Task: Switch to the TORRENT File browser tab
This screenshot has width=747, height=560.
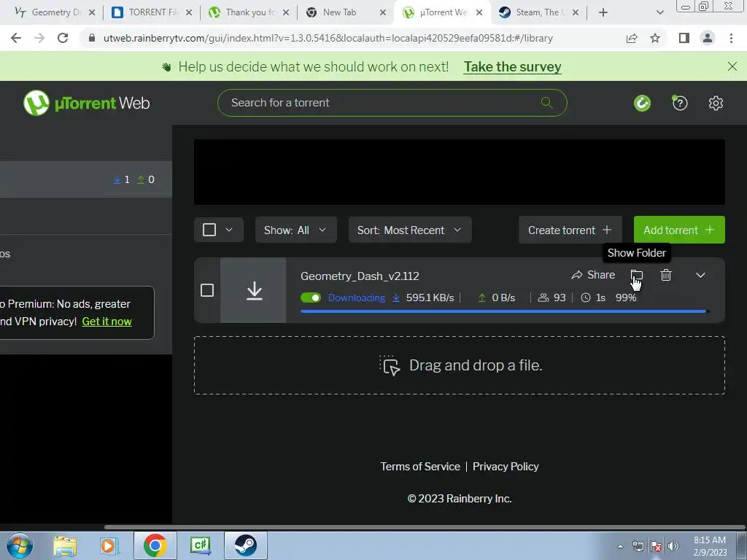Action: coord(152,12)
